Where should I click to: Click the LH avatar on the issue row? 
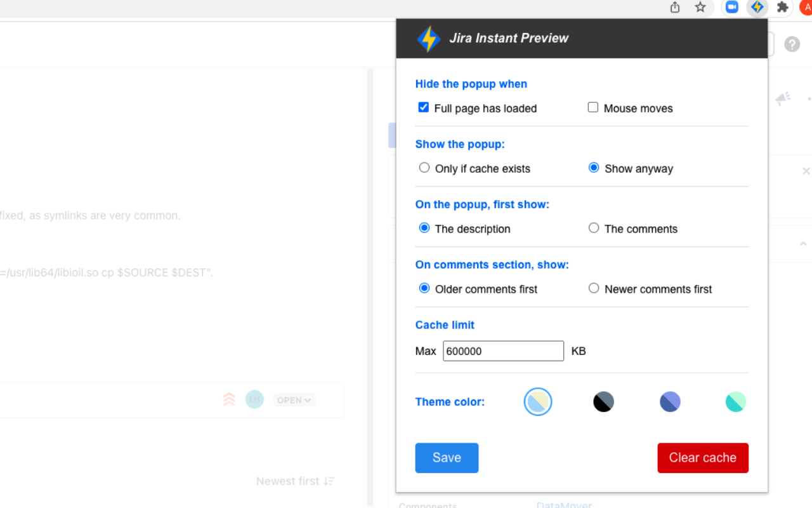tap(254, 399)
